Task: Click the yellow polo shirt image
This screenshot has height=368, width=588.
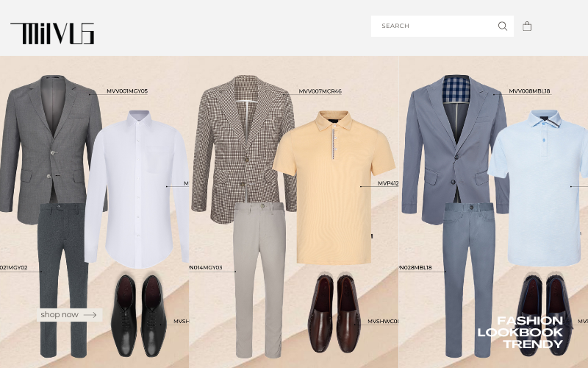Action: (x=334, y=188)
